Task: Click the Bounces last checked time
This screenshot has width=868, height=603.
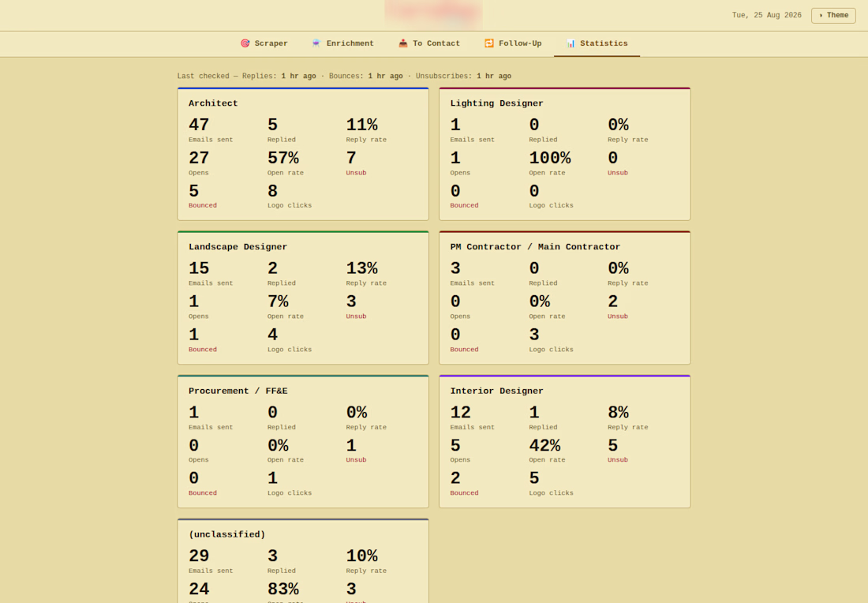Action: click(x=385, y=77)
